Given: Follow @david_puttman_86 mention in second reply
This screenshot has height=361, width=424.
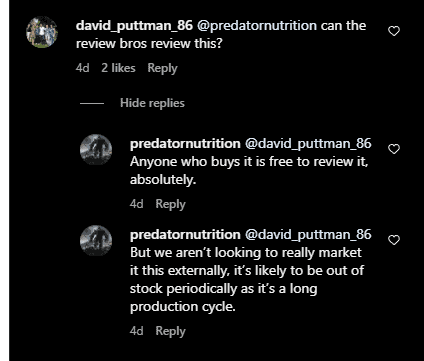Looking at the screenshot, I should (308, 235).
